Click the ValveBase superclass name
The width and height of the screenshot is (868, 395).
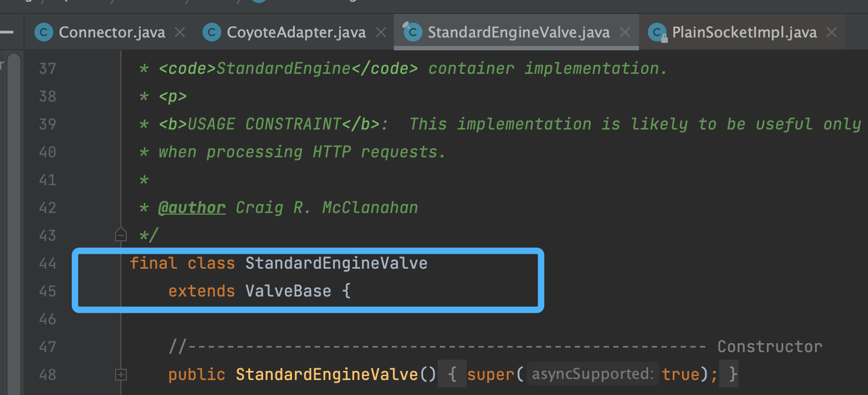click(x=288, y=291)
